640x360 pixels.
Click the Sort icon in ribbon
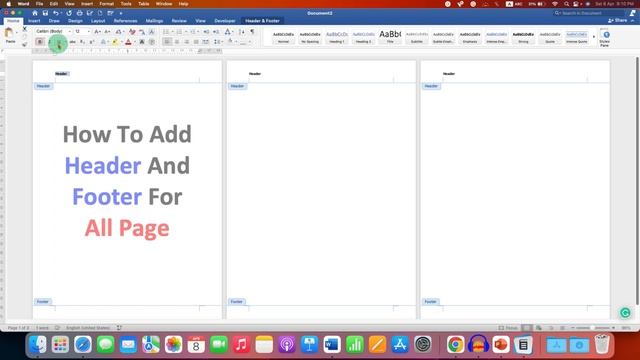pos(242,31)
